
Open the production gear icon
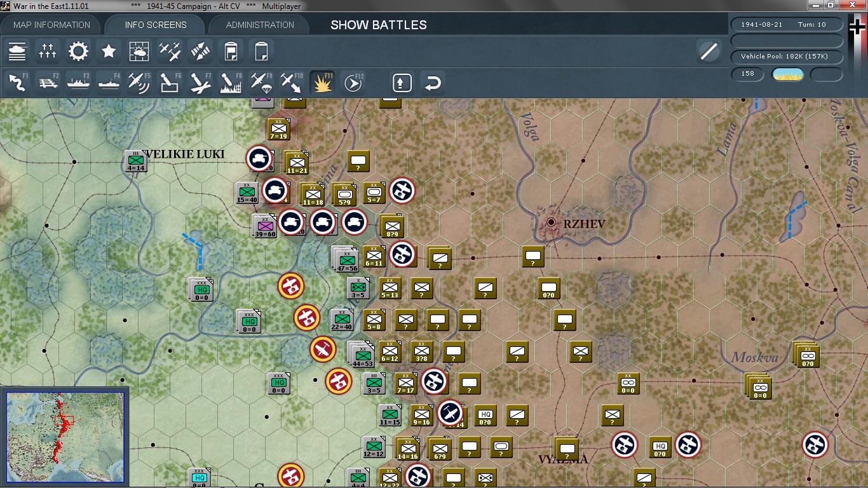click(x=78, y=51)
